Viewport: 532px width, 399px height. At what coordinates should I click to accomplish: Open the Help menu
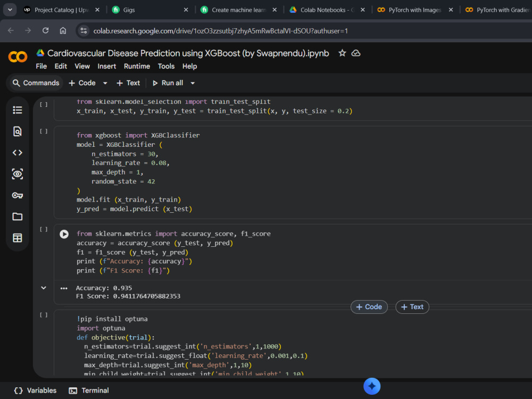click(x=190, y=66)
